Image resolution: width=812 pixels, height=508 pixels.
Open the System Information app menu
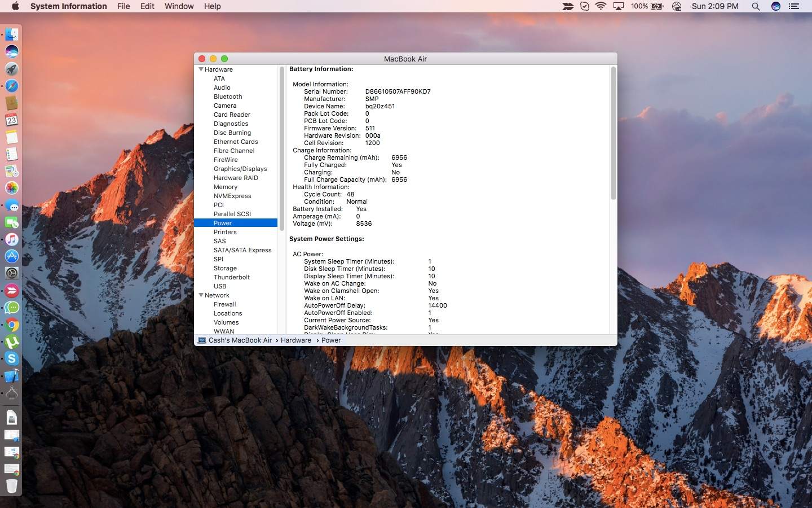coord(68,6)
